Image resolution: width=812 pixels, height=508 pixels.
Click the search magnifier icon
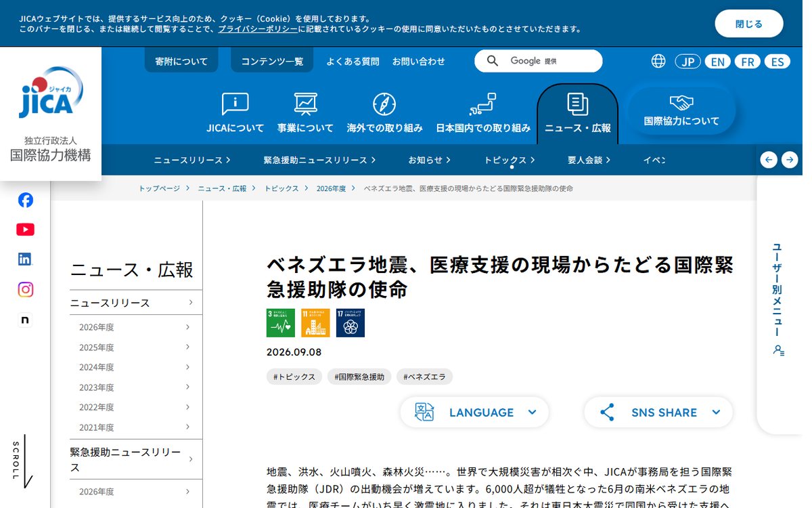493,61
